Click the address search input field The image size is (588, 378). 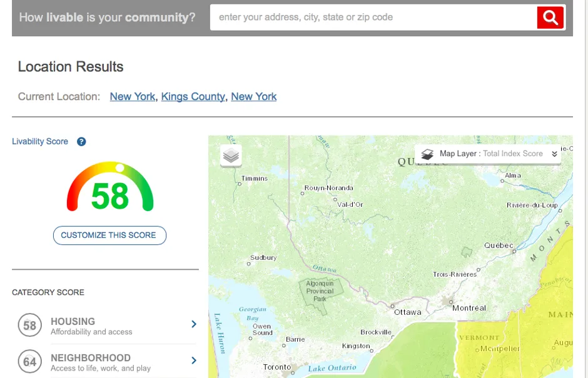click(x=373, y=17)
